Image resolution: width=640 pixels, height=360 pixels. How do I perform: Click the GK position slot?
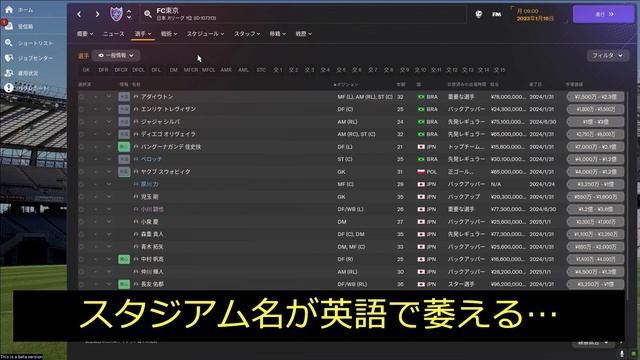pyautogui.click(x=86, y=70)
